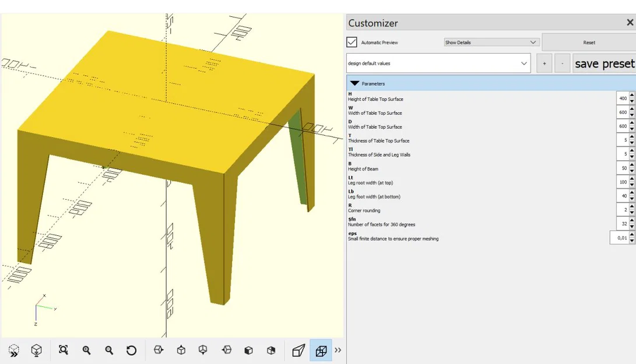Switch to Left view cube icon
Viewport: 636px width, 364px height.
click(x=227, y=350)
